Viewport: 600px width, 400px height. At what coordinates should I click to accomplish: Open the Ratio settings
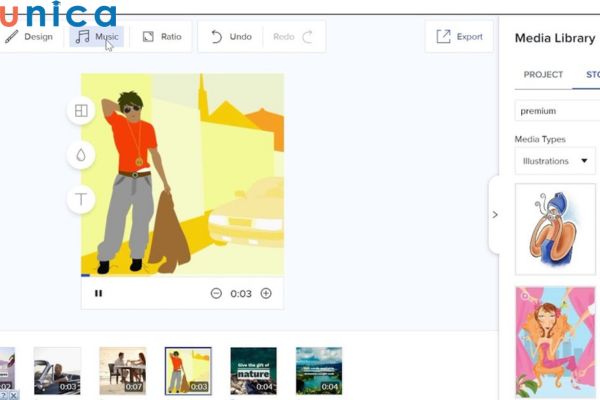(162, 37)
